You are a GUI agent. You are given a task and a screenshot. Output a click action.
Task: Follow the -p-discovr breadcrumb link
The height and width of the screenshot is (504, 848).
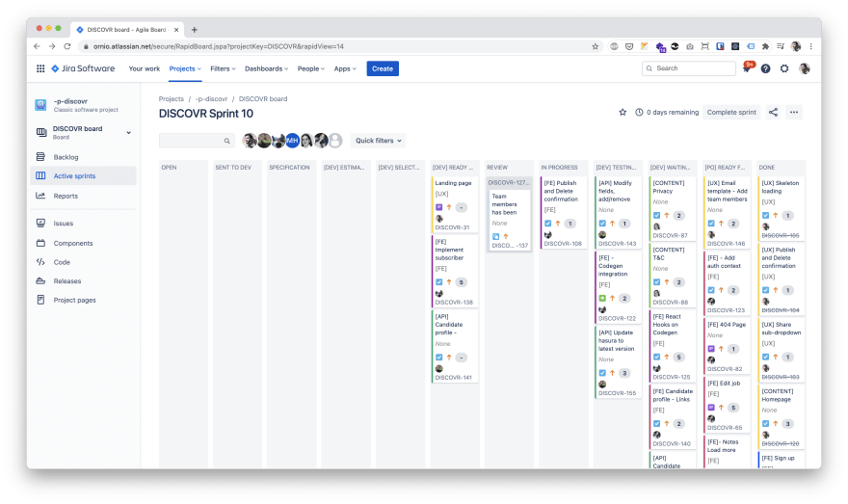click(x=211, y=99)
